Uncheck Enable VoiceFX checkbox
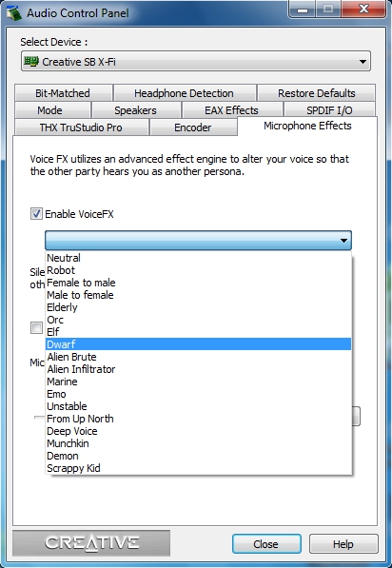The image size is (392, 568). pos(36,214)
